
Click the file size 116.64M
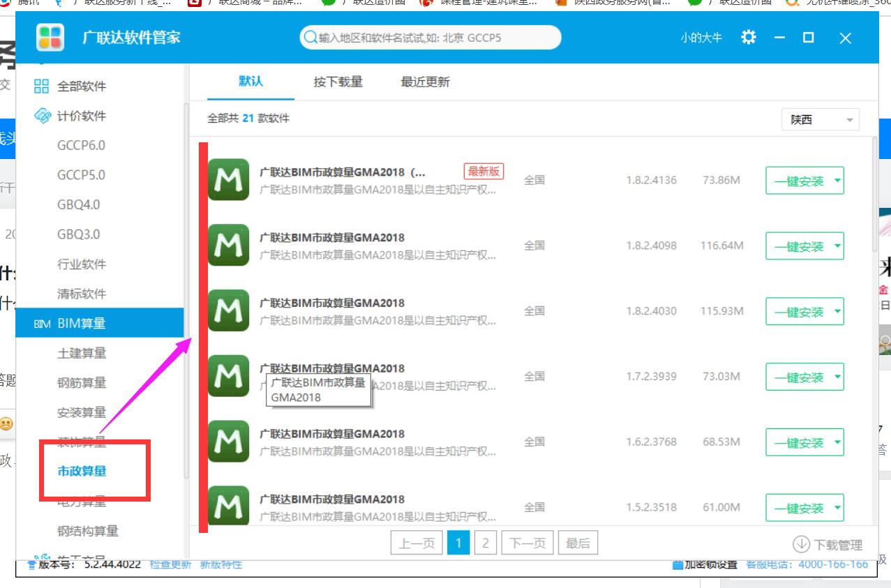pyautogui.click(x=721, y=246)
